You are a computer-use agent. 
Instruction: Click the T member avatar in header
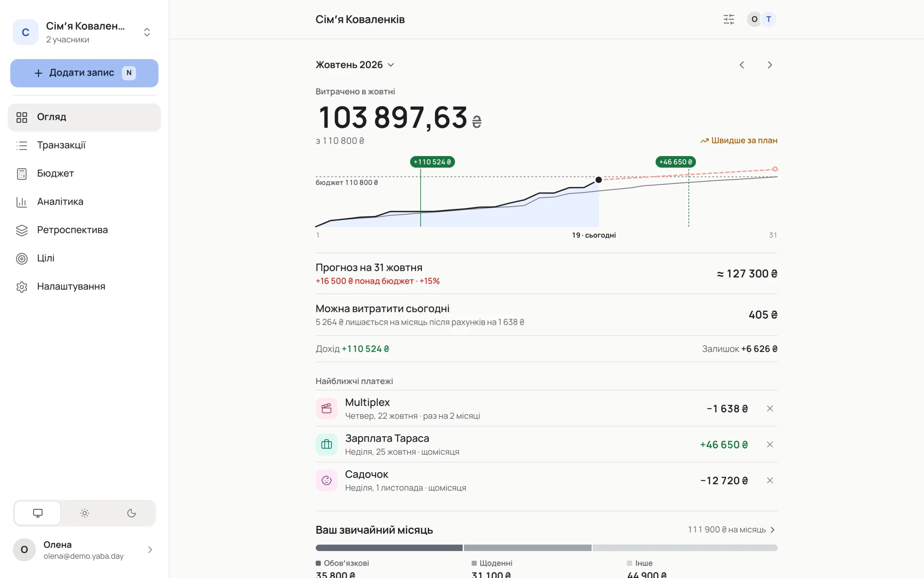[768, 19]
